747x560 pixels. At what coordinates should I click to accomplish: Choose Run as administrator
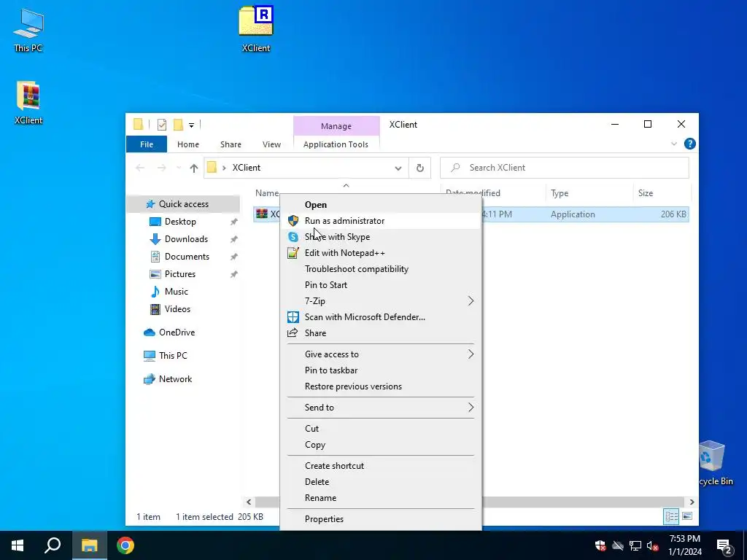(x=381, y=221)
